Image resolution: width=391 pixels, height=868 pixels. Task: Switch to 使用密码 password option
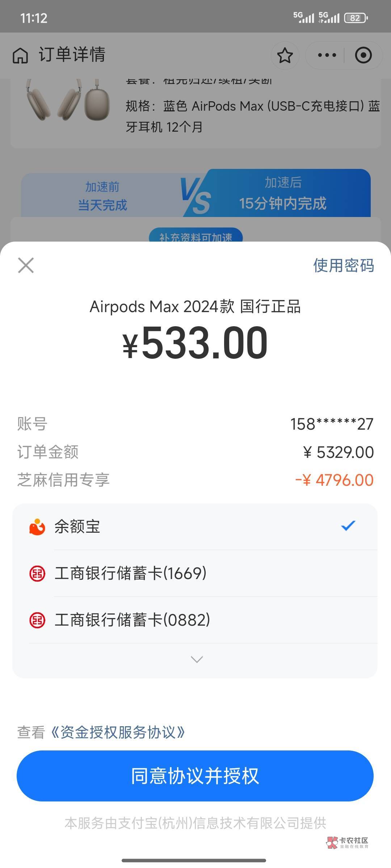click(x=343, y=265)
